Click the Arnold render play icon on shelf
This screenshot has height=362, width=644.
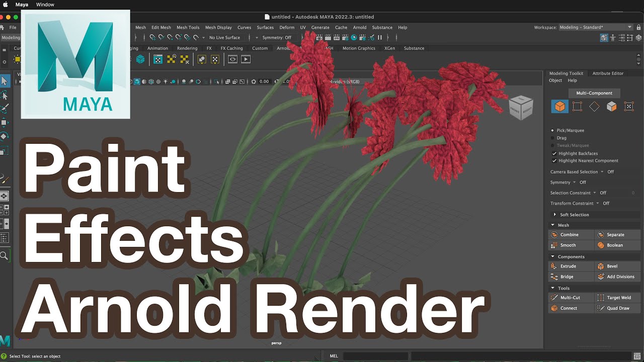coord(246,59)
